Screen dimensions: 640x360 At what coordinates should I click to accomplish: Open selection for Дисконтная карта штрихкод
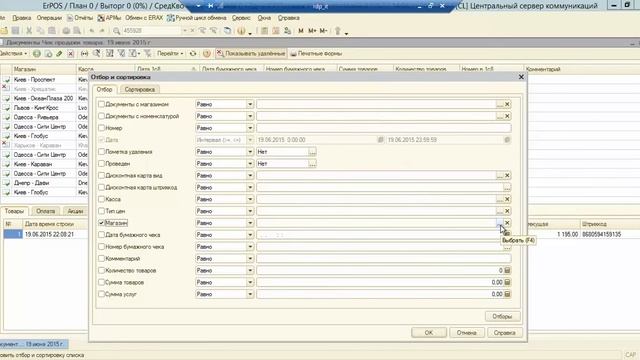coord(507,187)
